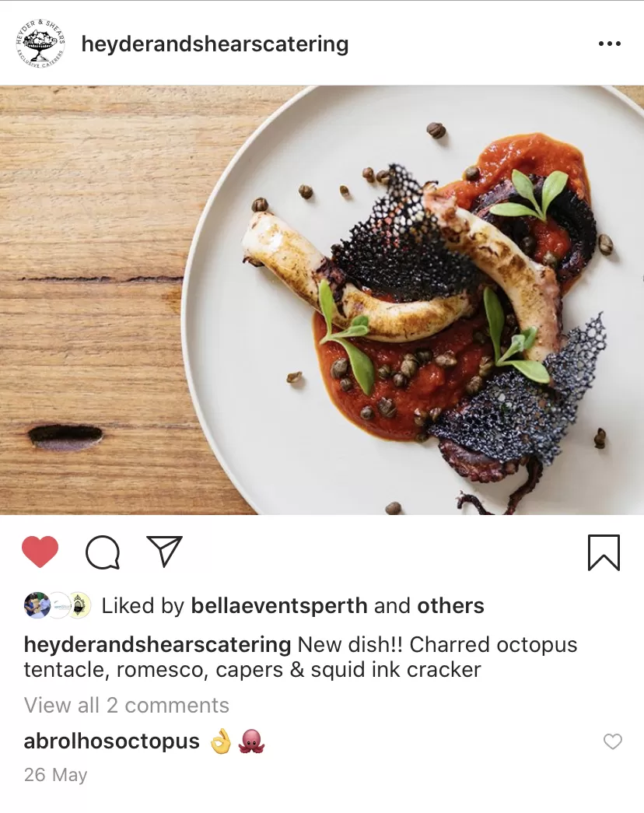Open the three-dot more options menu

click(x=609, y=44)
